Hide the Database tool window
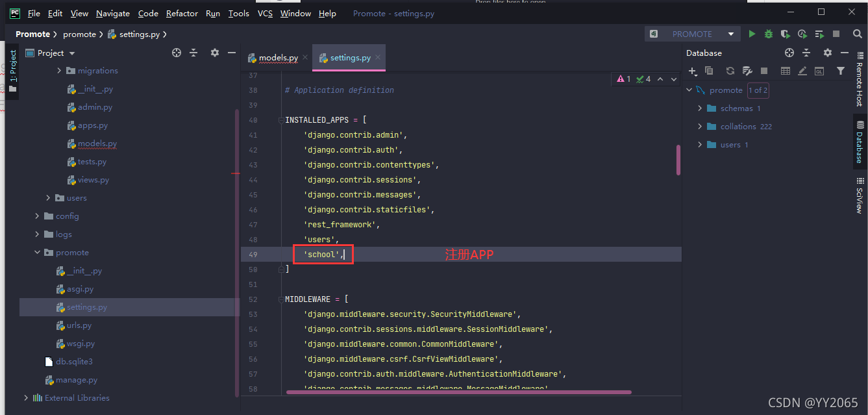Screen dimensions: 868x415 844,53
